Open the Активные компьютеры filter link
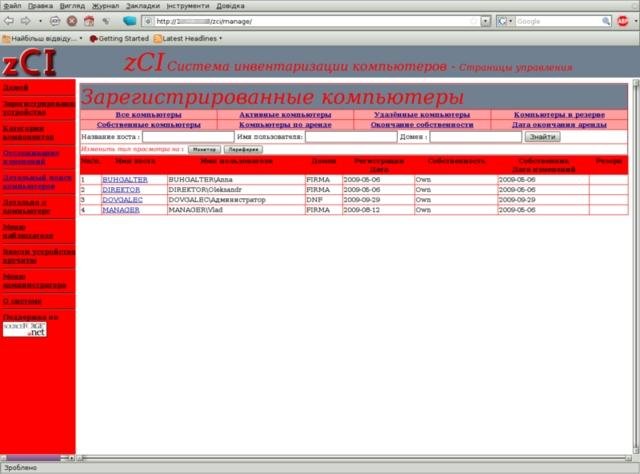Screen dimensions: 640x474 coord(285,115)
